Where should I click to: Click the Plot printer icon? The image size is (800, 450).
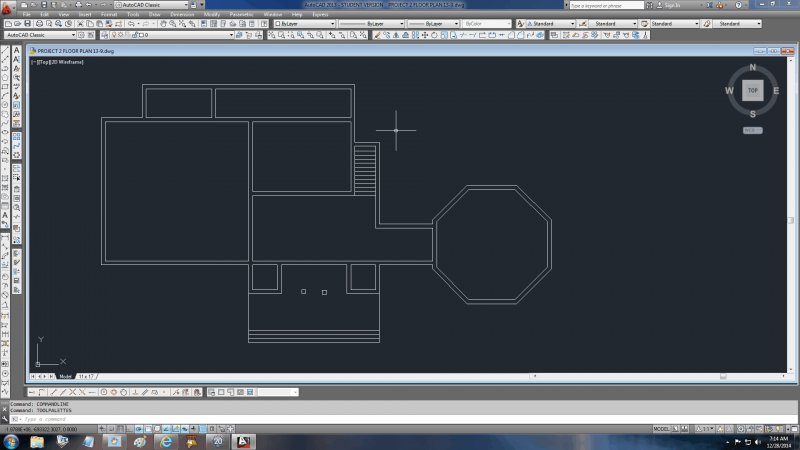[x=39, y=23]
